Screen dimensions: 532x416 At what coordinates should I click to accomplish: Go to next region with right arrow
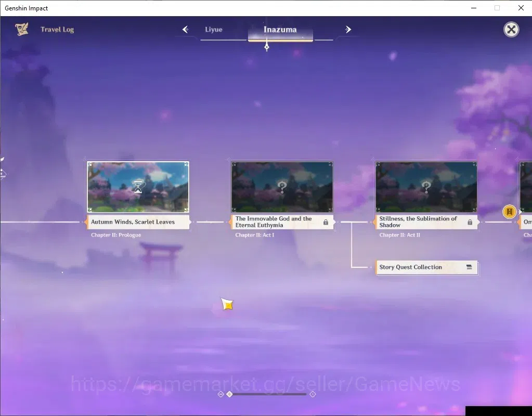(348, 30)
